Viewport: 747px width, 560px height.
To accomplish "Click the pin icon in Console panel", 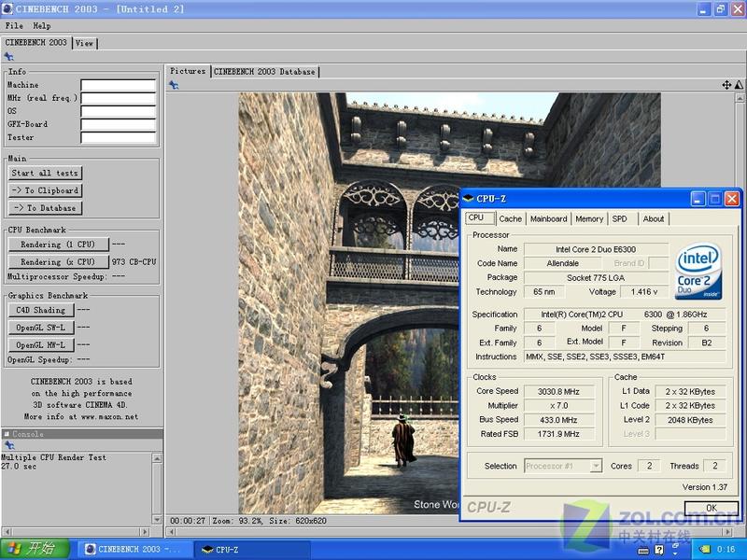I will (x=9, y=445).
